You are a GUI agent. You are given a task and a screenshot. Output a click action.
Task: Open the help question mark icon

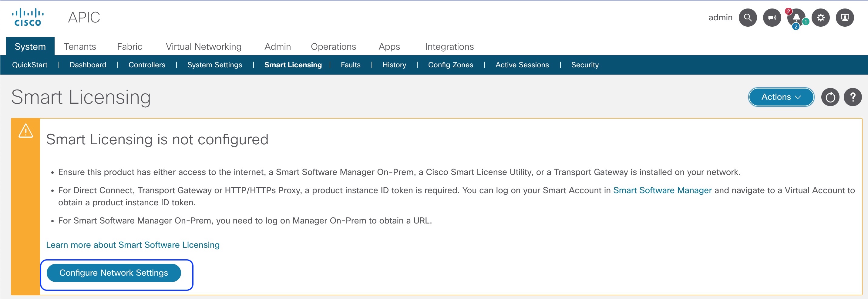[853, 97]
